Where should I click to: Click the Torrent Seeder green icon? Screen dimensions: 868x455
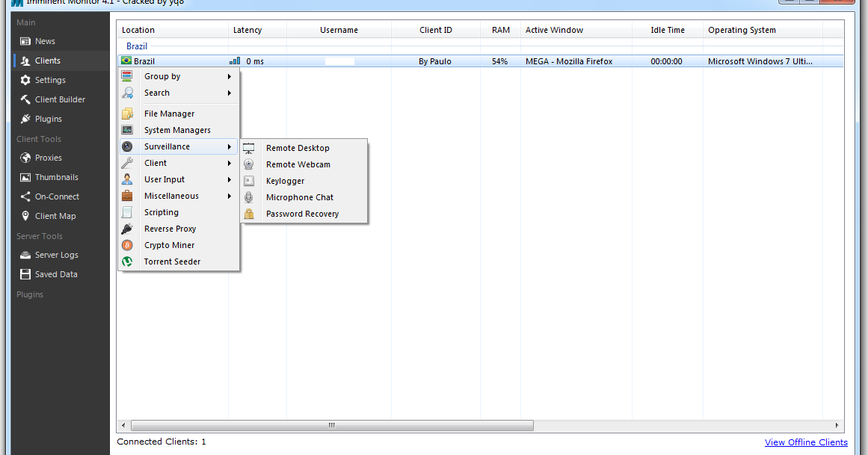click(127, 261)
